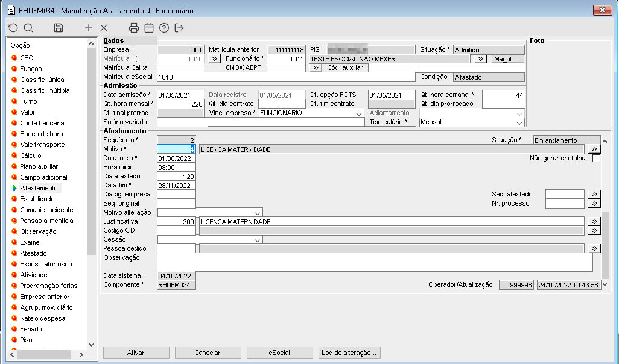Click the floppy disk save icon
The image size is (619, 364).
pos(59,28)
